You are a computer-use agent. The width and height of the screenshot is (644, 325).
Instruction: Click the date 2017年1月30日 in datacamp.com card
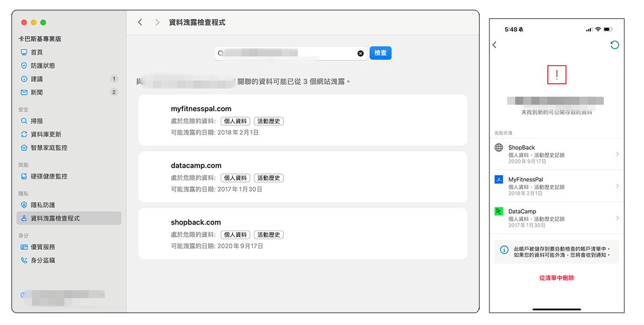[240, 189]
